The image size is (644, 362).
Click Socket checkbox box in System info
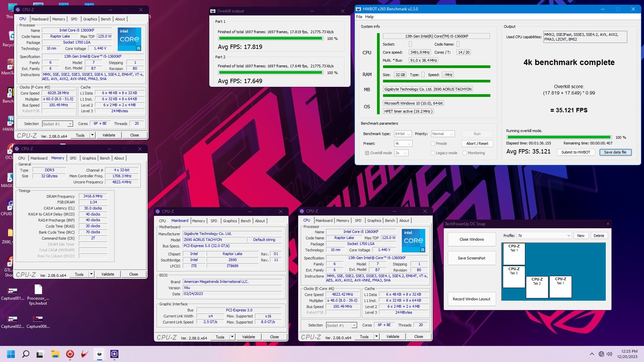pyautogui.click(x=410, y=44)
